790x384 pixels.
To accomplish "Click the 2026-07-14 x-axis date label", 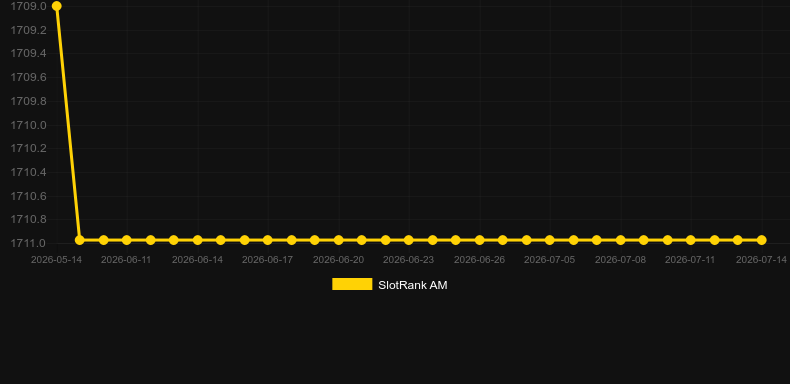I will pos(761,260).
